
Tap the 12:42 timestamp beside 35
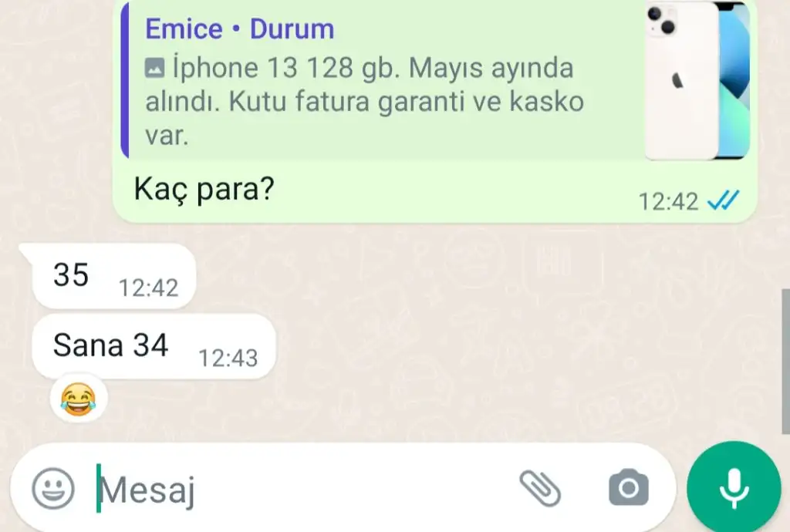(149, 288)
